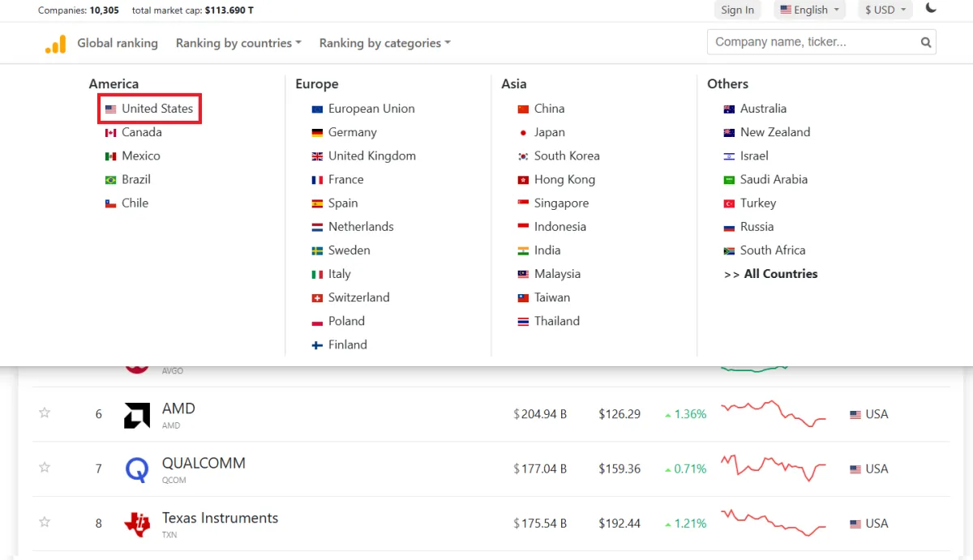973x560 pixels.
Task: Click the Texas Instruments logo
Action: (137, 524)
